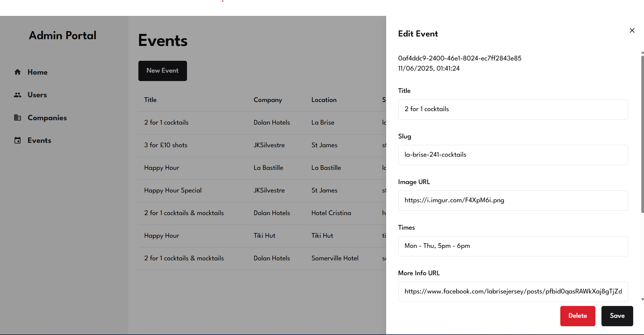Click into the Image URL field
644x335 pixels.
click(x=513, y=201)
